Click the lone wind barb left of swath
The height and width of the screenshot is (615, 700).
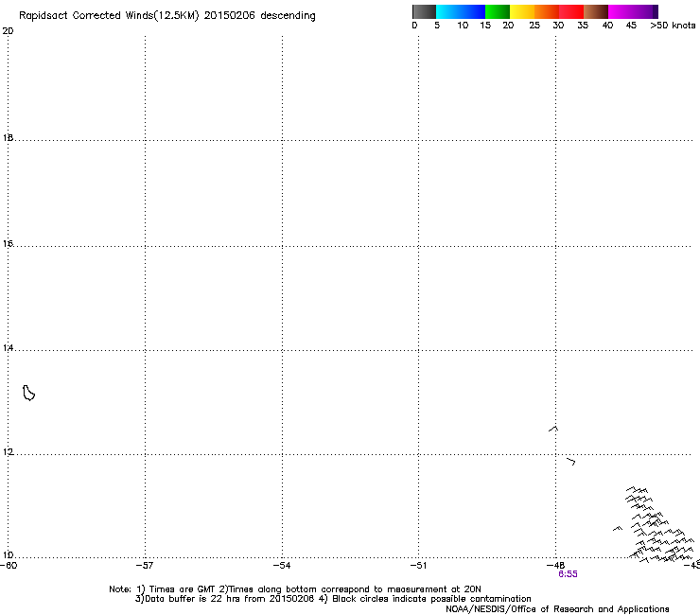click(618, 529)
